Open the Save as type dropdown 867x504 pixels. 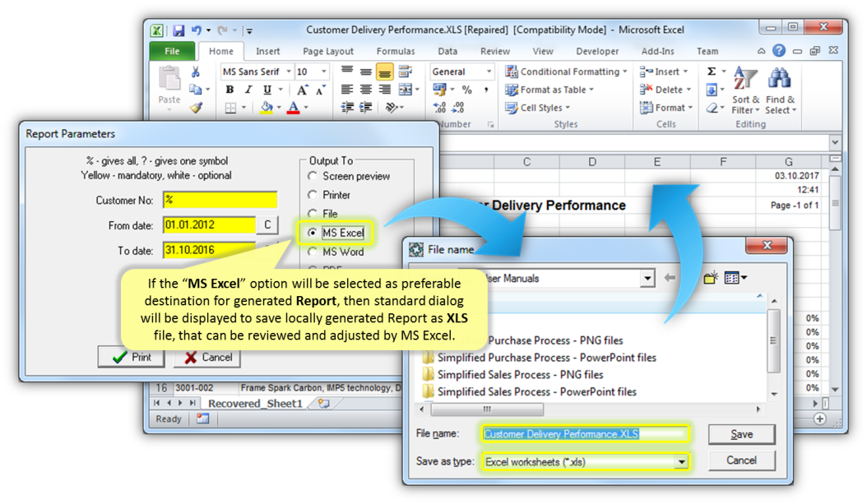tap(682, 461)
